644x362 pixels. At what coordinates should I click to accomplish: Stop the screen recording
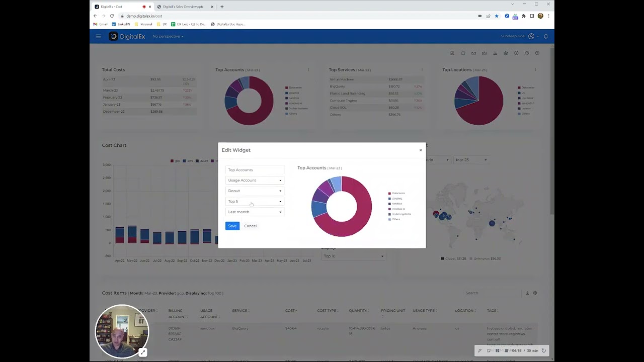coord(507,350)
